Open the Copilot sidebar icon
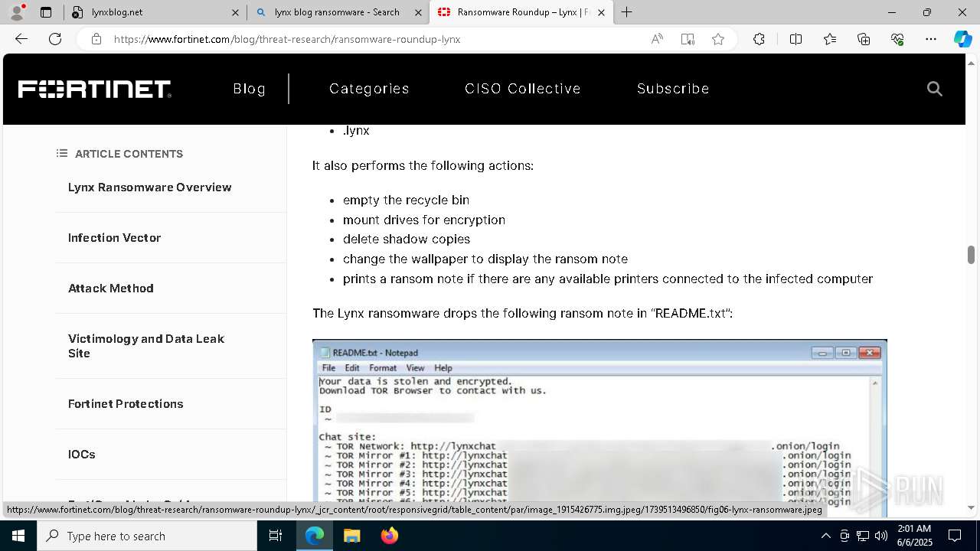Screen dimensions: 980x551 coord(962,39)
